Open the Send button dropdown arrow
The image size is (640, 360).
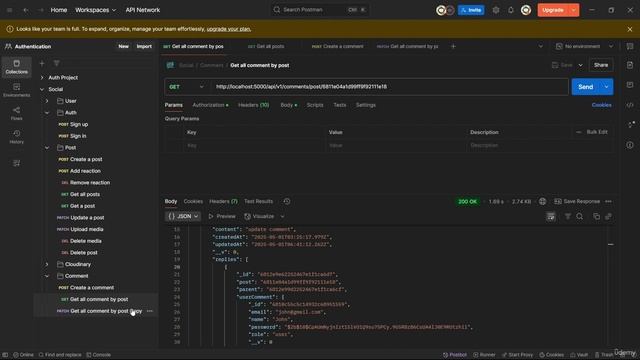tap(606, 87)
